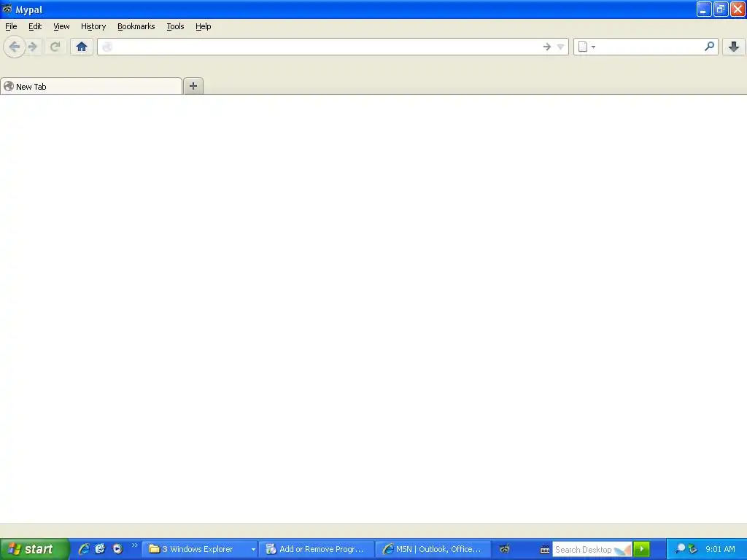Click the green Search Desktop go button

pyautogui.click(x=642, y=549)
